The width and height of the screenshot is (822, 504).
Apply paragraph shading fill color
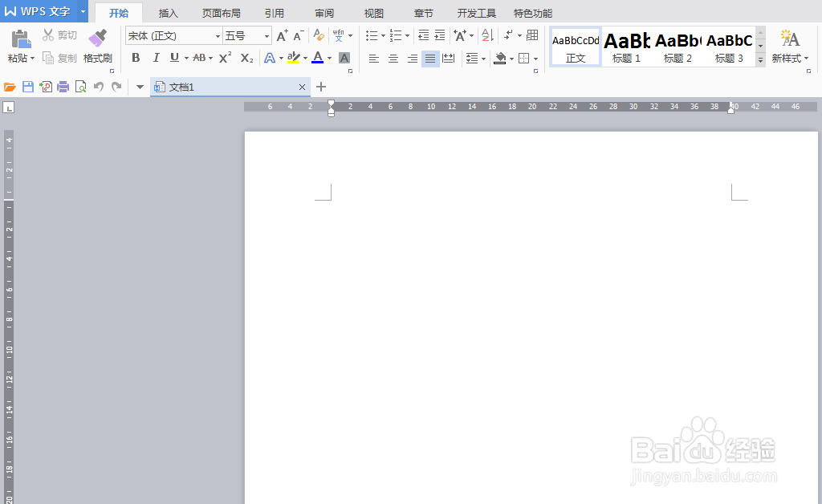[x=500, y=58]
